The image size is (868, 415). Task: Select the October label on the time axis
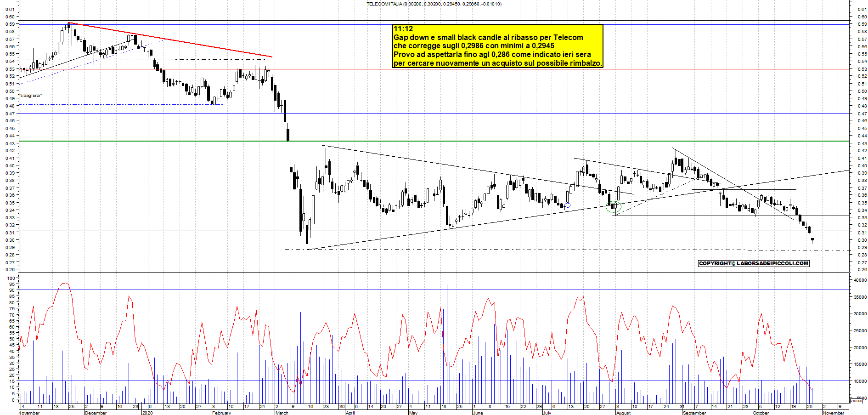761,413
